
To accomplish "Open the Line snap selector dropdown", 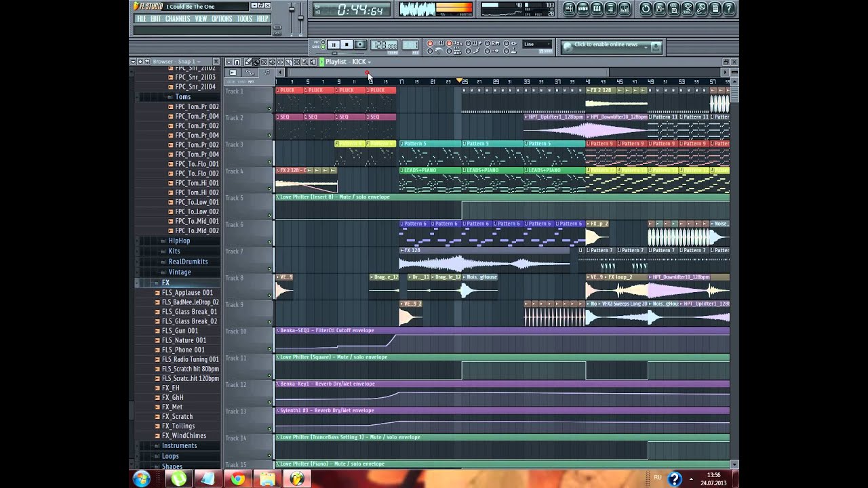I will (x=537, y=45).
